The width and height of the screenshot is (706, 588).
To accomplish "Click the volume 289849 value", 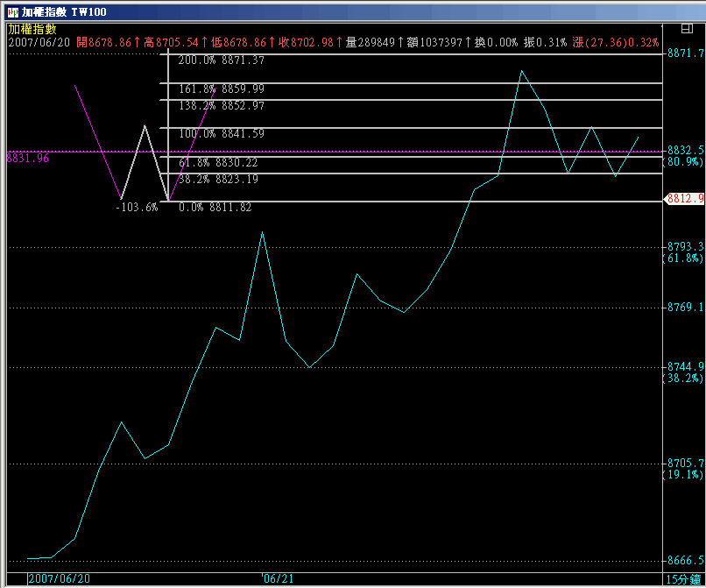I will 376,42.
